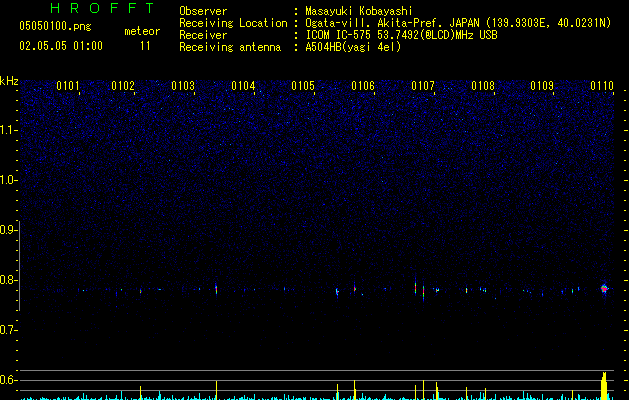The image size is (629, 400).
Task: Click the 1.1 kHz axis label
Action: (x=7, y=130)
